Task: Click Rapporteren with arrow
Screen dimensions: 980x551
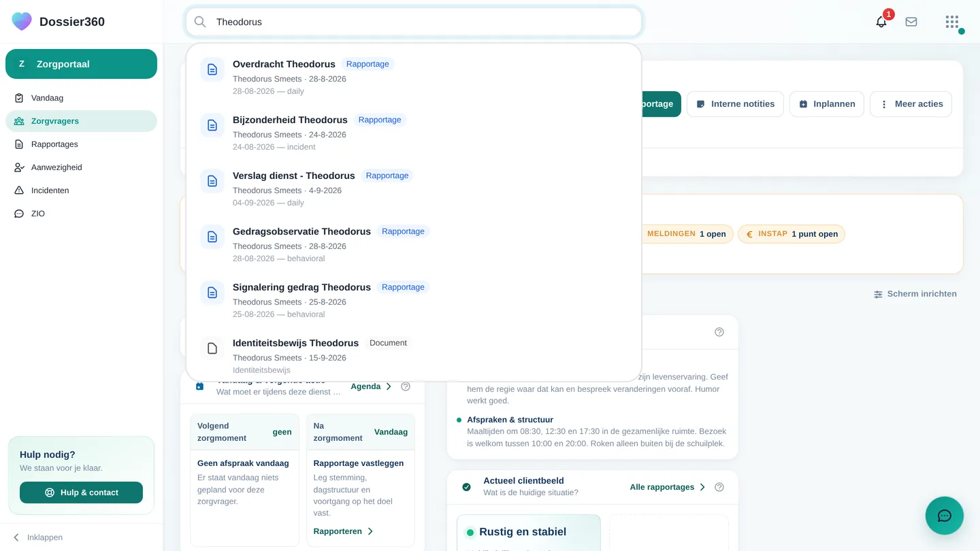Action: (x=344, y=531)
